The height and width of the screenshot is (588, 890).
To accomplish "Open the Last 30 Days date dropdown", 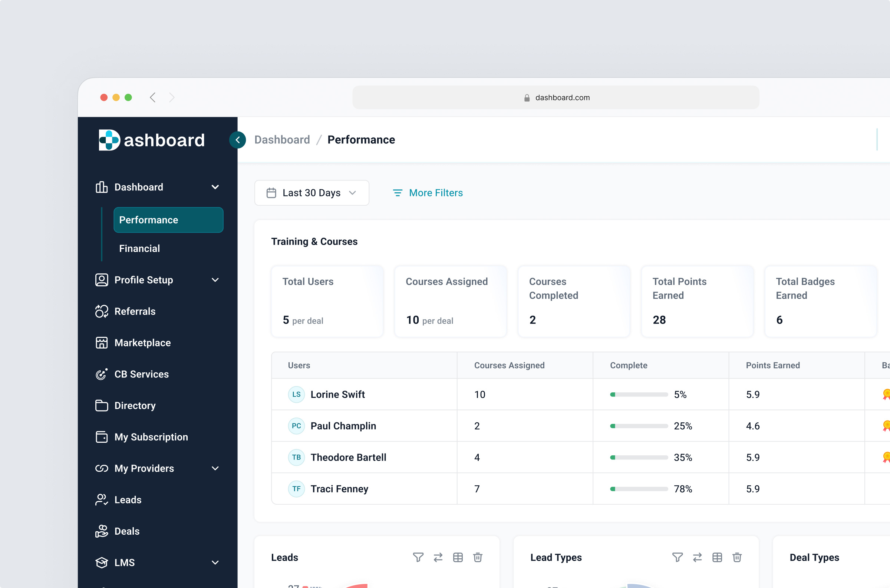I will (311, 193).
